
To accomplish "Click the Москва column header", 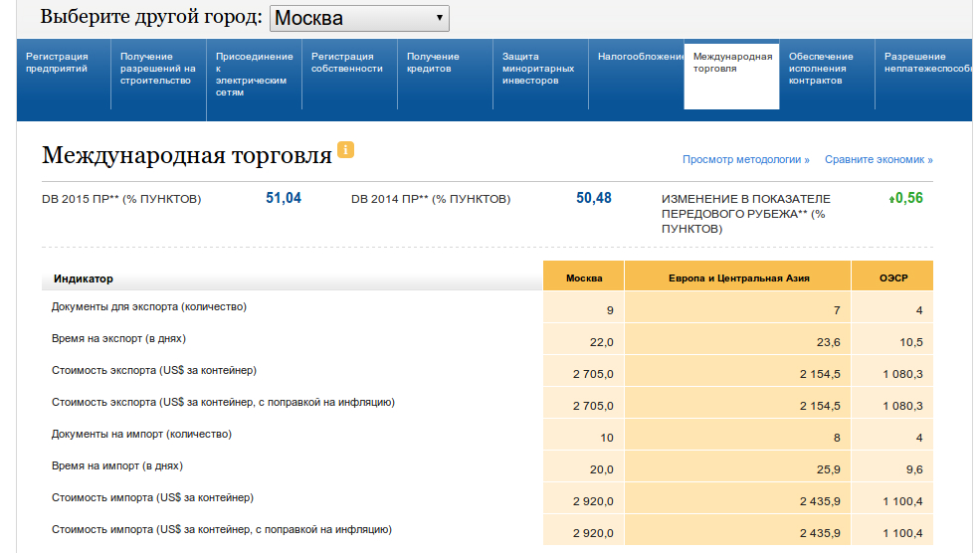I will pyautogui.click(x=584, y=276).
